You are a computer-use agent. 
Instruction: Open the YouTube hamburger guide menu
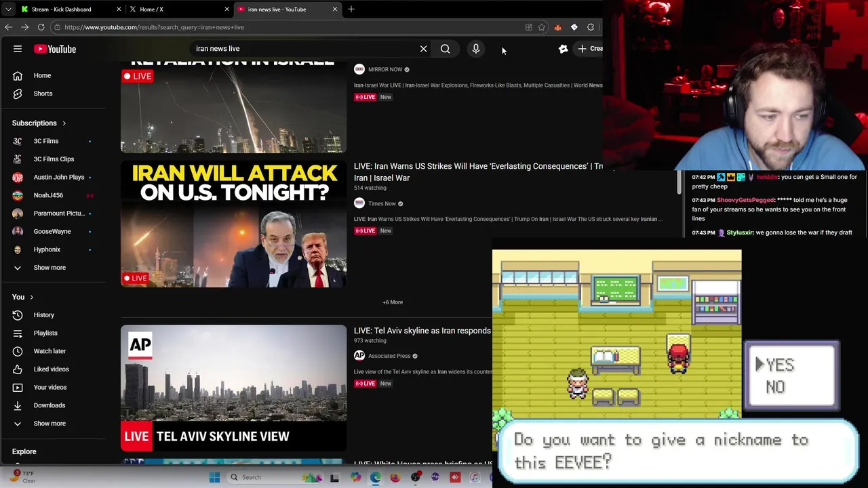pyautogui.click(x=18, y=49)
